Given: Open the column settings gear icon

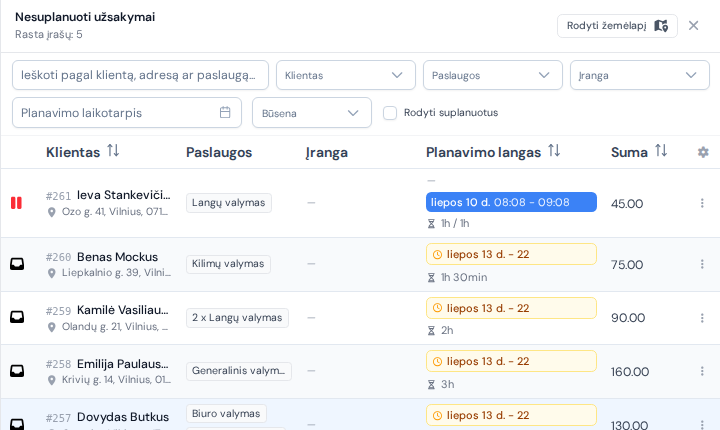Looking at the screenshot, I should 703,152.
